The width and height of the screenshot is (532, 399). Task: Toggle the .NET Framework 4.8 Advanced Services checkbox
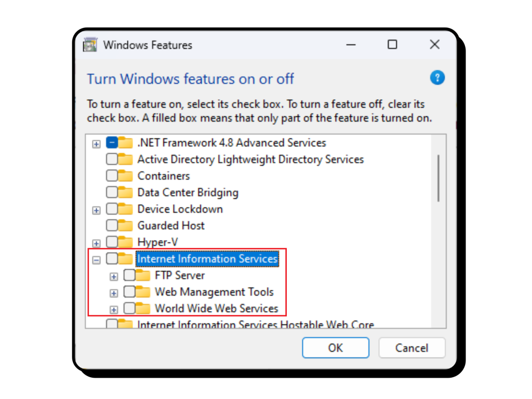click(112, 142)
